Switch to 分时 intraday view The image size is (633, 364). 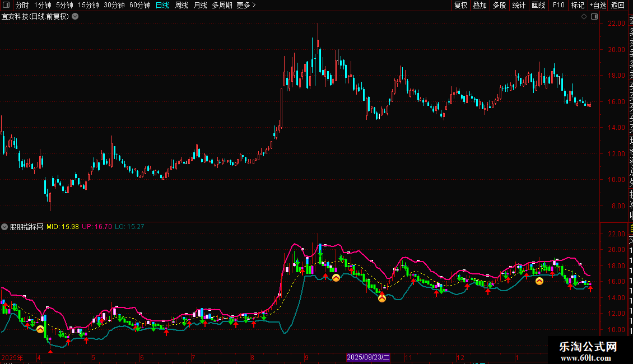coord(22,5)
